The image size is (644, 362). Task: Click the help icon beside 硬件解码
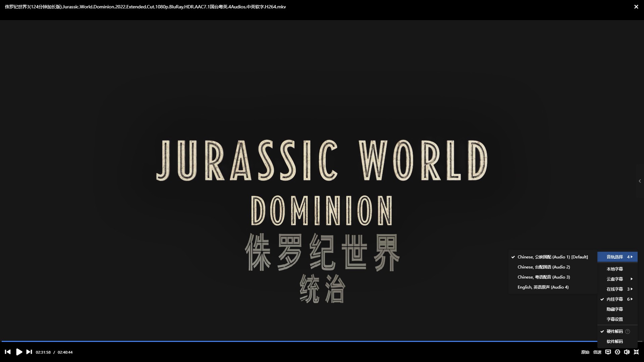628,331
